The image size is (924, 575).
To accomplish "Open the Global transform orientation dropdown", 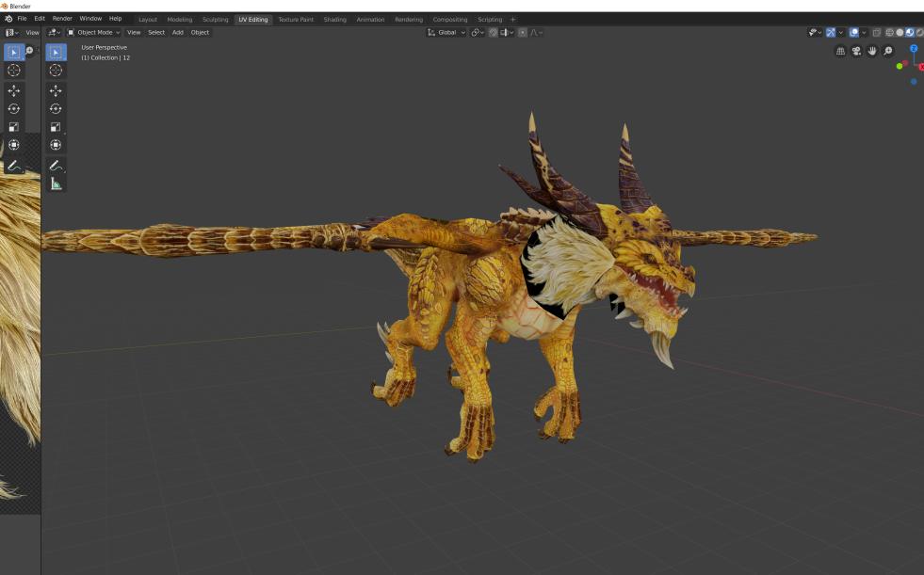I will [446, 33].
